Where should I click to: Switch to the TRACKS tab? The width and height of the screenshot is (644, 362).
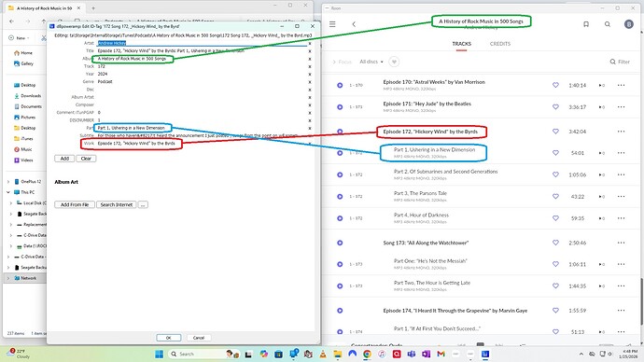coord(462,44)
